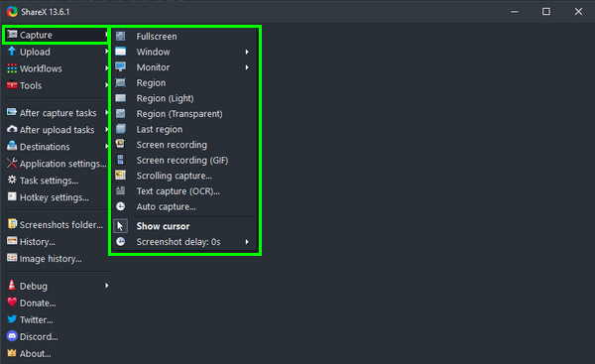
Task: Click the Text capture (OCR) icon
Action: (x=121, y=190)
